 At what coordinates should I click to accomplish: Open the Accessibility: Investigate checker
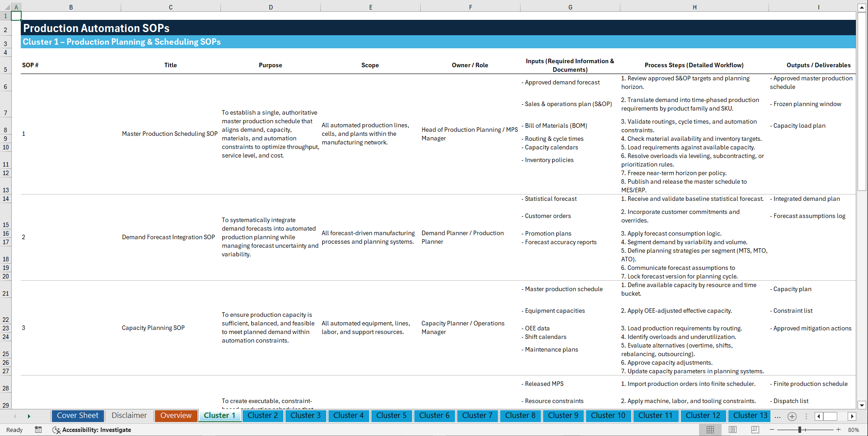coord(92,430)
